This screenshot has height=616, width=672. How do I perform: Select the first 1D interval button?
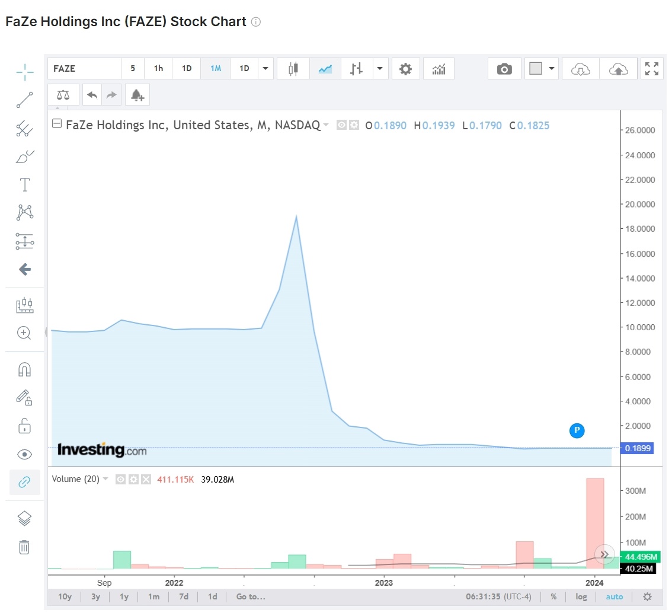187,69
